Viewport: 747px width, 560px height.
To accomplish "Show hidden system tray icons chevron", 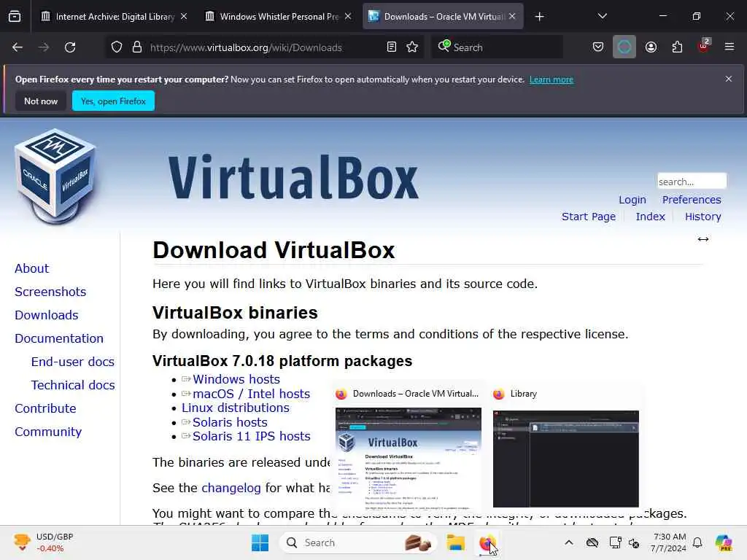I will point(569,542).
